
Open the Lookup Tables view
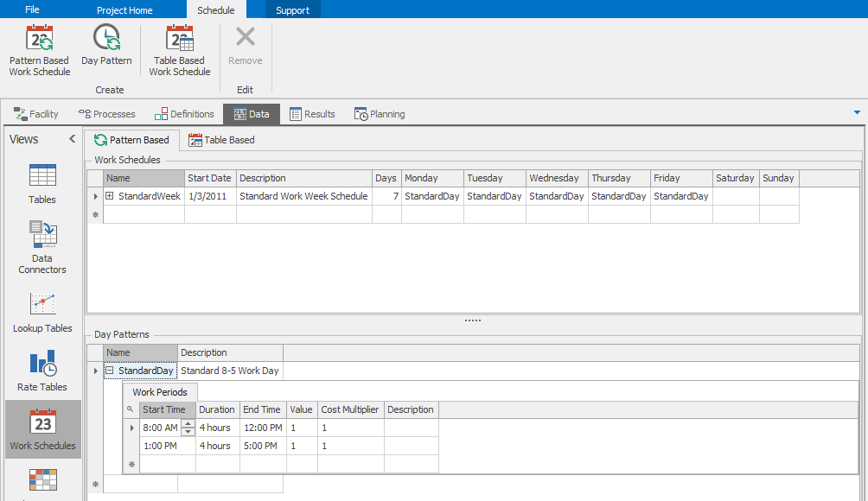(x=42, y=313)
